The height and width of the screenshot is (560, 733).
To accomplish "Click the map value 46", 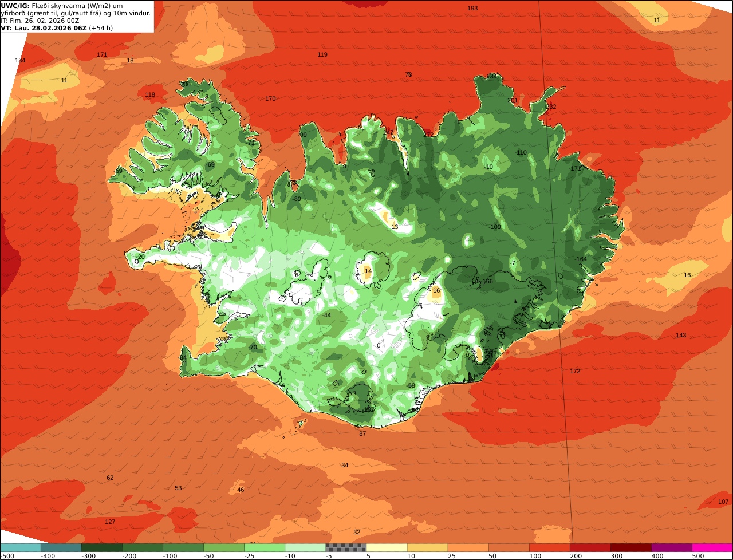I will click(x=241, y=490).
